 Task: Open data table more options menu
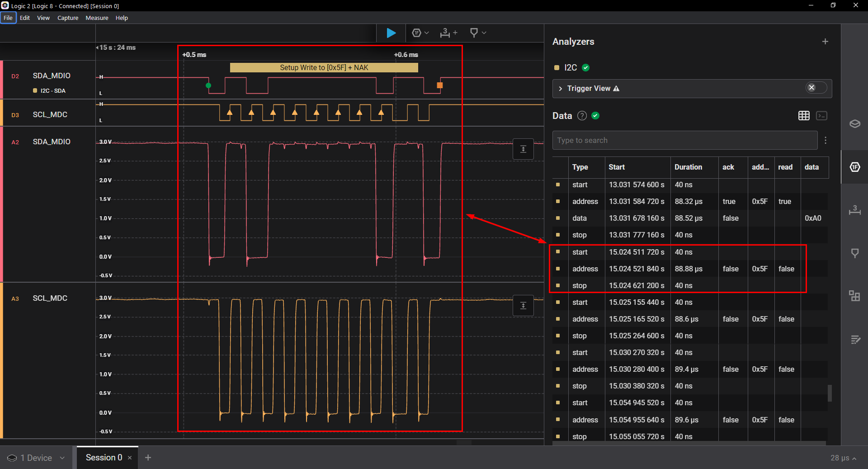(826, 140)
